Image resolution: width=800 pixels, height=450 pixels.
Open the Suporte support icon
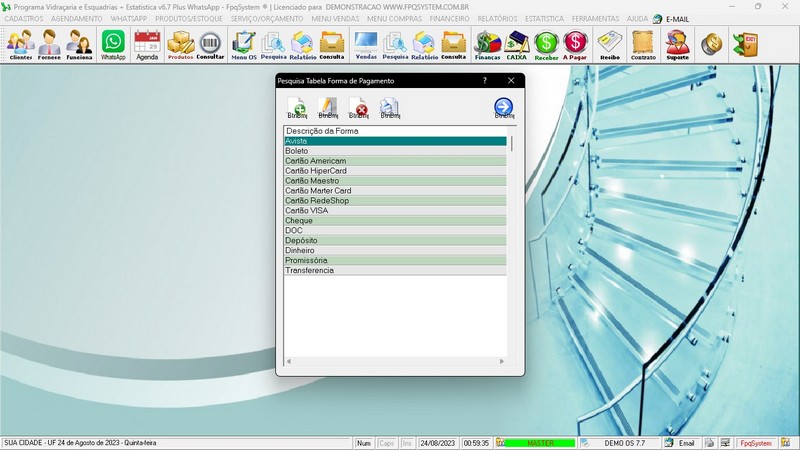coord(678,45)
